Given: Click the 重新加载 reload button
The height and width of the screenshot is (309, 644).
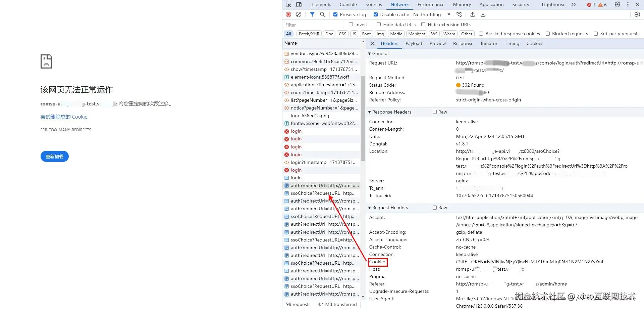Looking at the screenshot, I should (55, 157).
